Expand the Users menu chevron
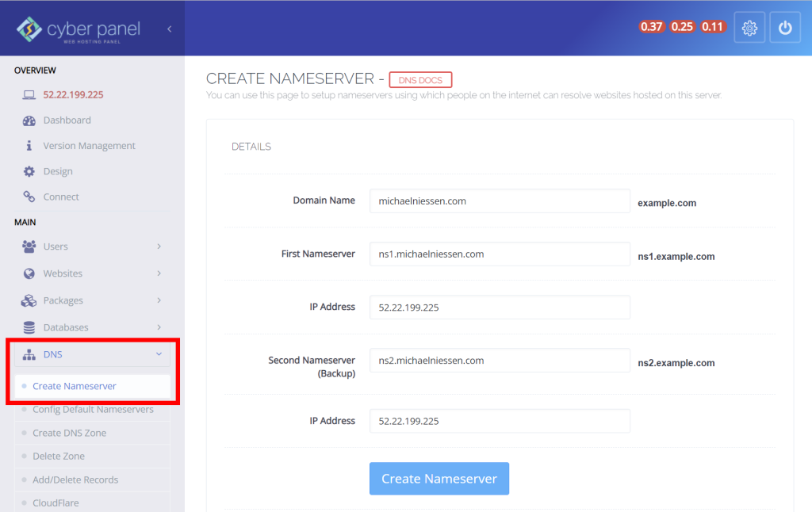This screenshot has width=812, height=512. point(159,246)
